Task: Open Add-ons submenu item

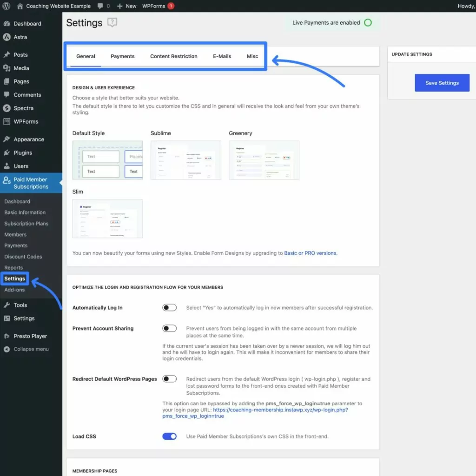Action: (14, 290)
